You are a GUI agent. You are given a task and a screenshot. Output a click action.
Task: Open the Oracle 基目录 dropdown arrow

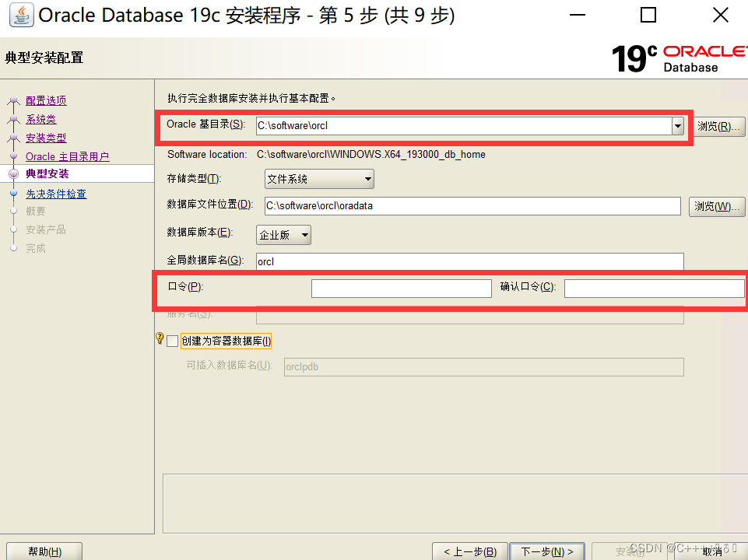pos(677,126)
